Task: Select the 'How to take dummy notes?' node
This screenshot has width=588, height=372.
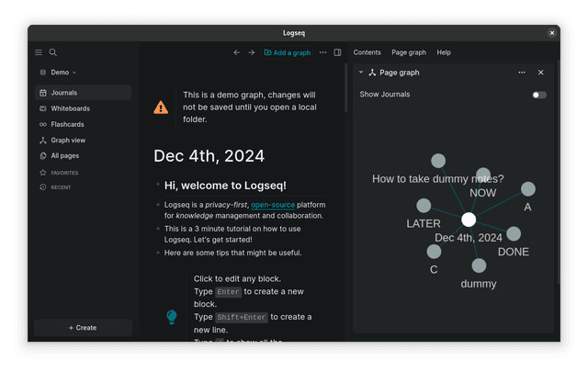Action: point(438,161)
